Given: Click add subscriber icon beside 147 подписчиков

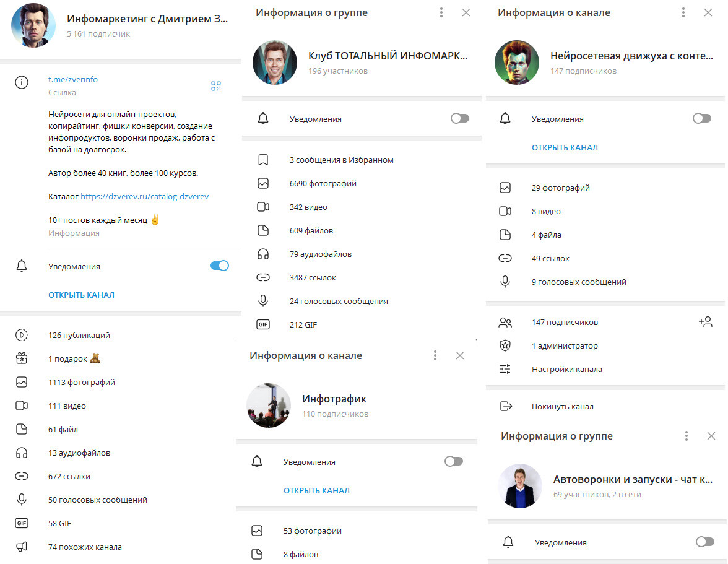Looking at the screenshot, I should coord(705,322).
